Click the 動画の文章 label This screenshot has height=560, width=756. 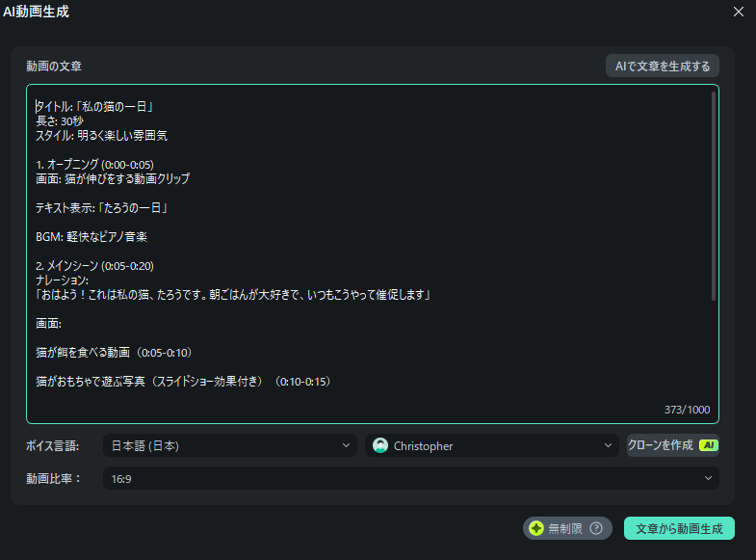click(x=54, y=67)
